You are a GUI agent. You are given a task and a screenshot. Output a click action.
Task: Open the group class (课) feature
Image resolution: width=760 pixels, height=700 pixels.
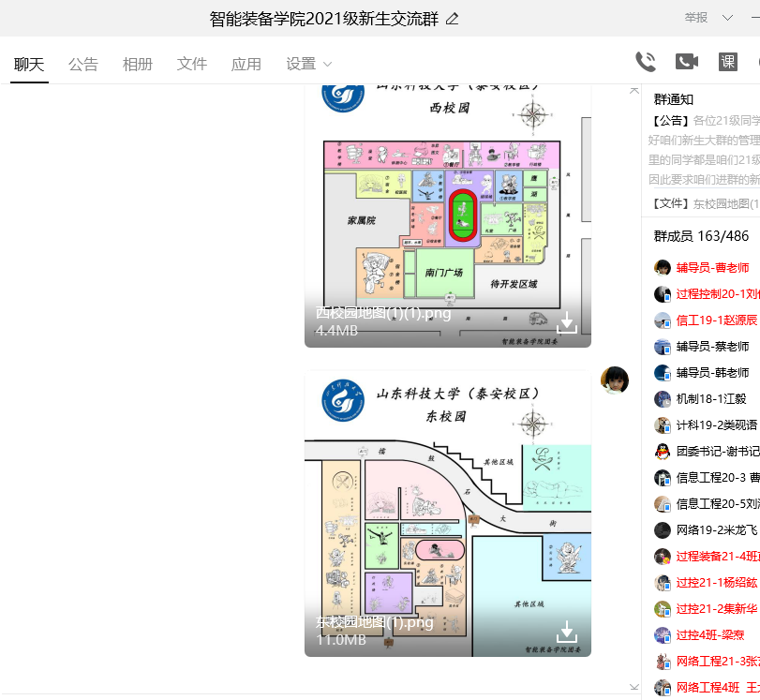pos(728,62)
